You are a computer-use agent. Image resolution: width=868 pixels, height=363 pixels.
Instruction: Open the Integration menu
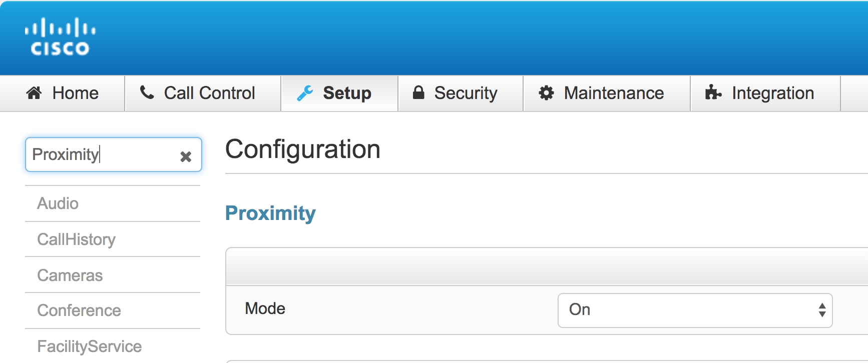coord(765,93)
